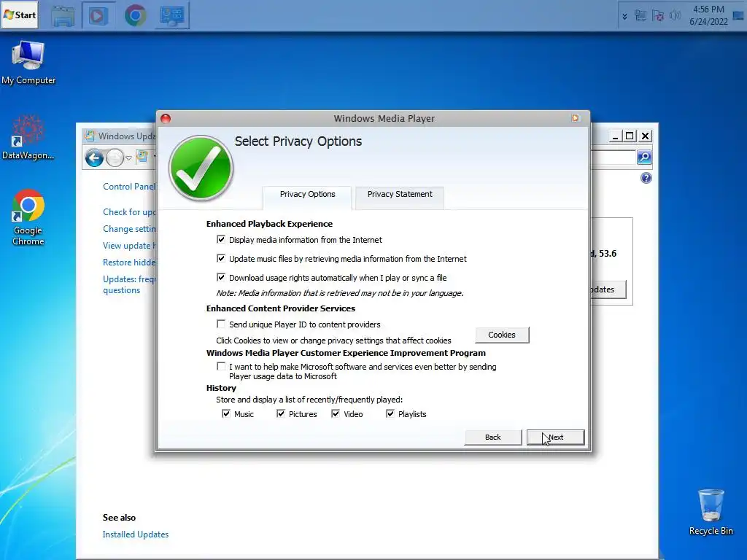Select the Google Chrome desktop shortcut
The width and height of the screenshot is (747, 560).
click(28, 217)
